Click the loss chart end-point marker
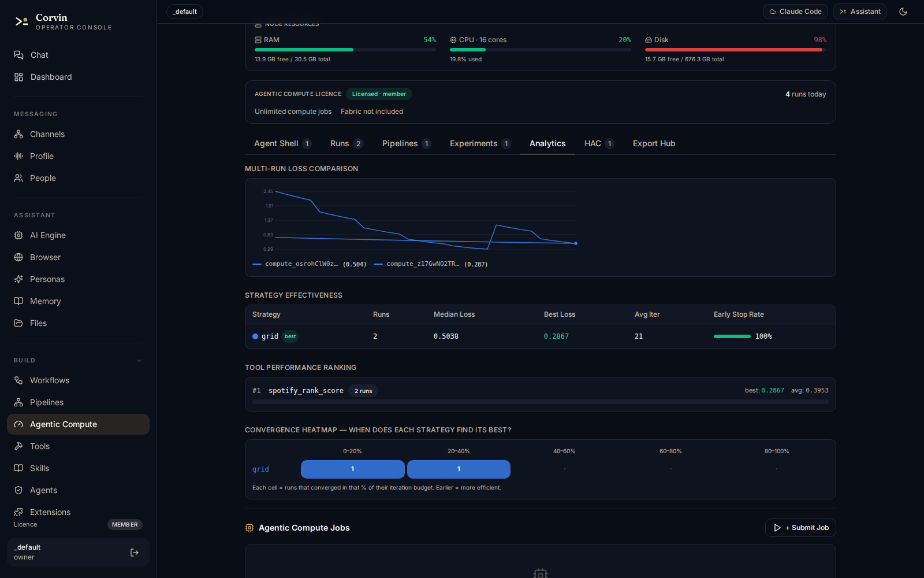Screen dimensions: 924x578 pyautogui.click(x=576, y=243)
